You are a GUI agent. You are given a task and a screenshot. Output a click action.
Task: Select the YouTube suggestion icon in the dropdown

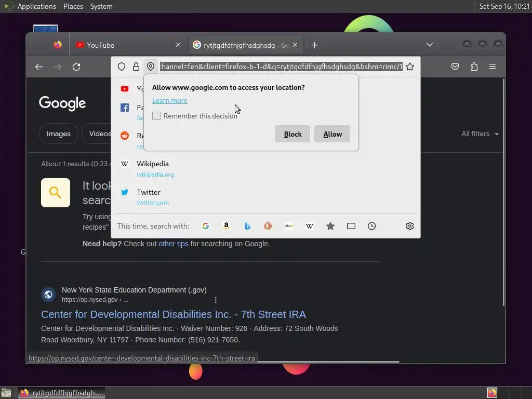pyautogui.click(x=125, y=89)
